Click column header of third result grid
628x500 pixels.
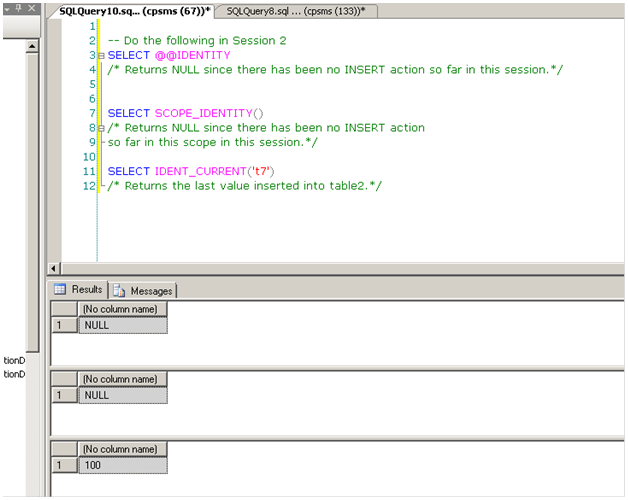coord(122,450)
